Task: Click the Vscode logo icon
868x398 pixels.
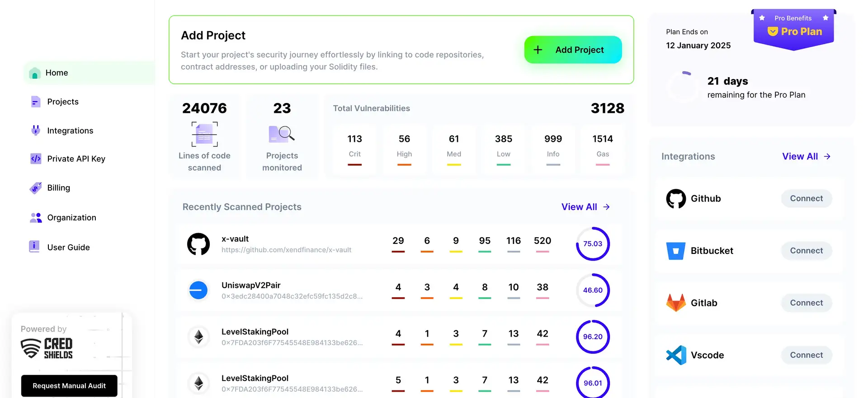Action: click(676, 355)
